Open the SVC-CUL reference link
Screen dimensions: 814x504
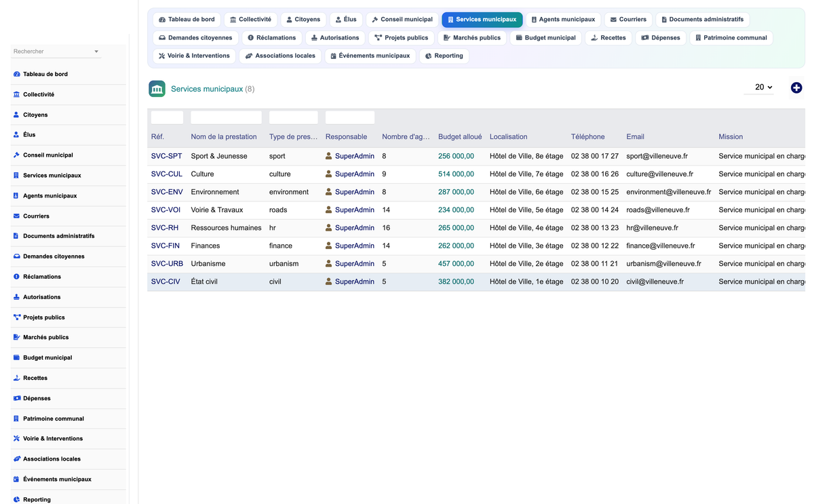(167, 174)
